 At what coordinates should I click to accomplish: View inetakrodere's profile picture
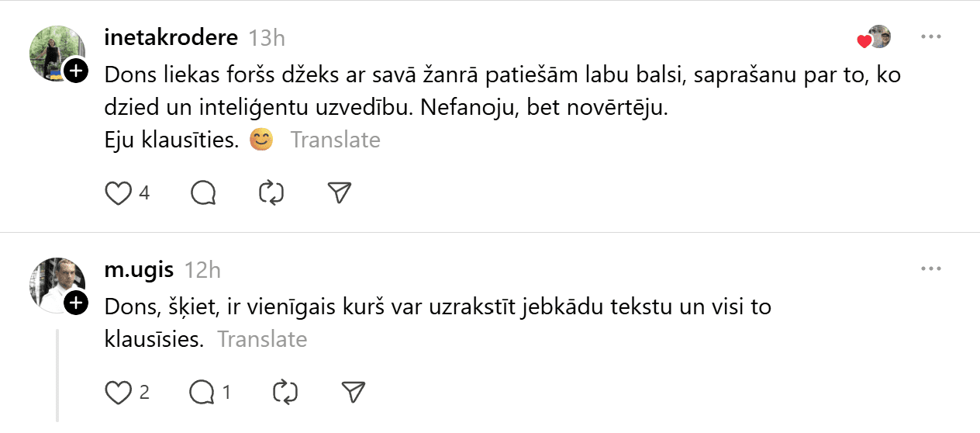pyautogui.click(x=54, y=51)
